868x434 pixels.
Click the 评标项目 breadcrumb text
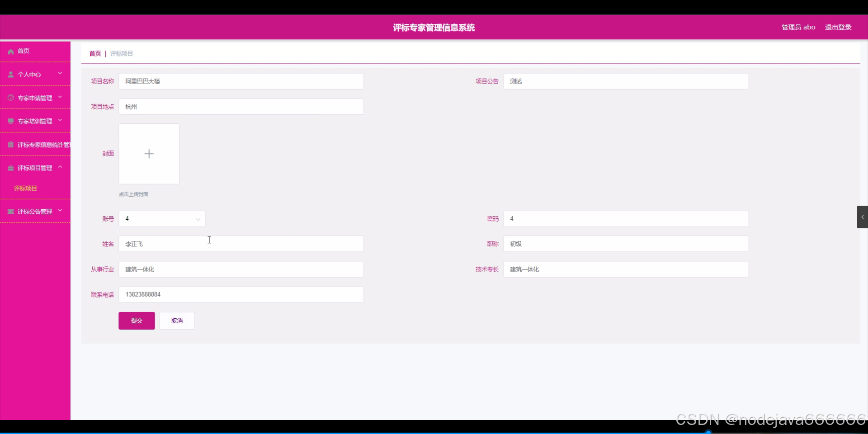coord(122,53)
